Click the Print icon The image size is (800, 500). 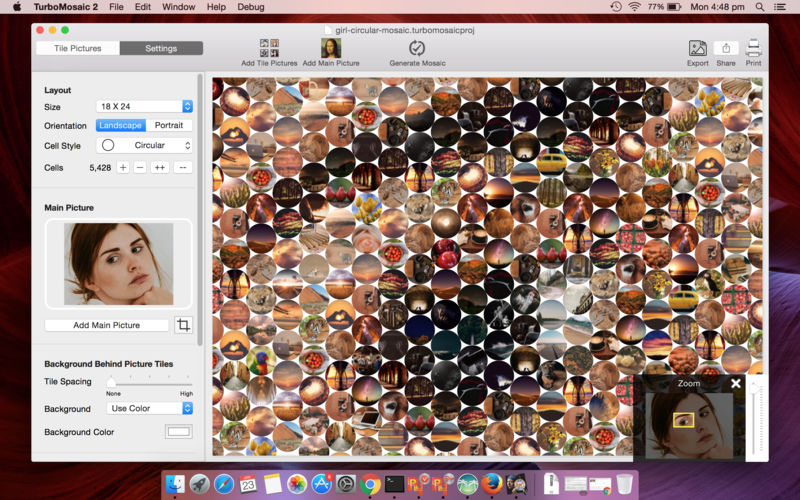tap(753, 48)
